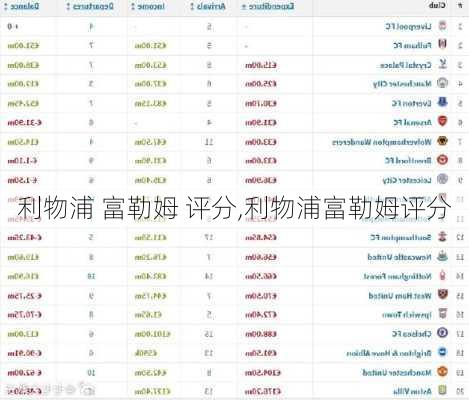This screenshot has height=400, width=469.
Task: Open the Nottingham Forest club link
Action: pos(397,276)
